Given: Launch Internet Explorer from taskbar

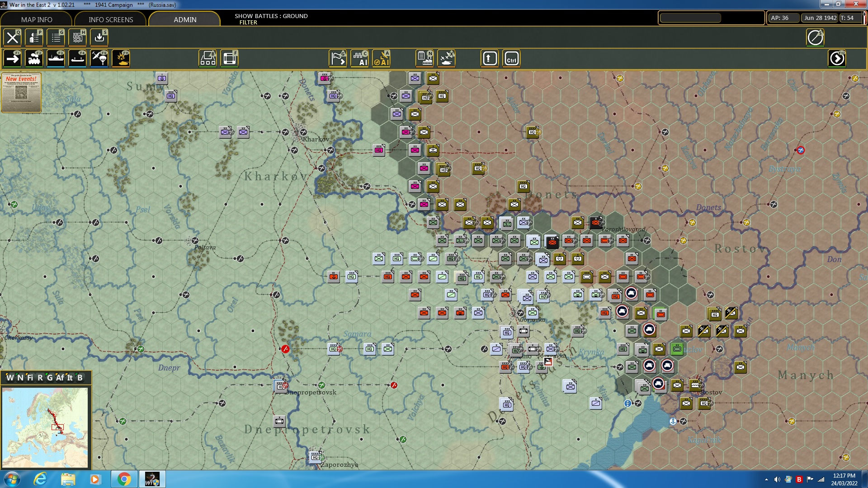Looking at the screenshot, I should coord(40,479).
